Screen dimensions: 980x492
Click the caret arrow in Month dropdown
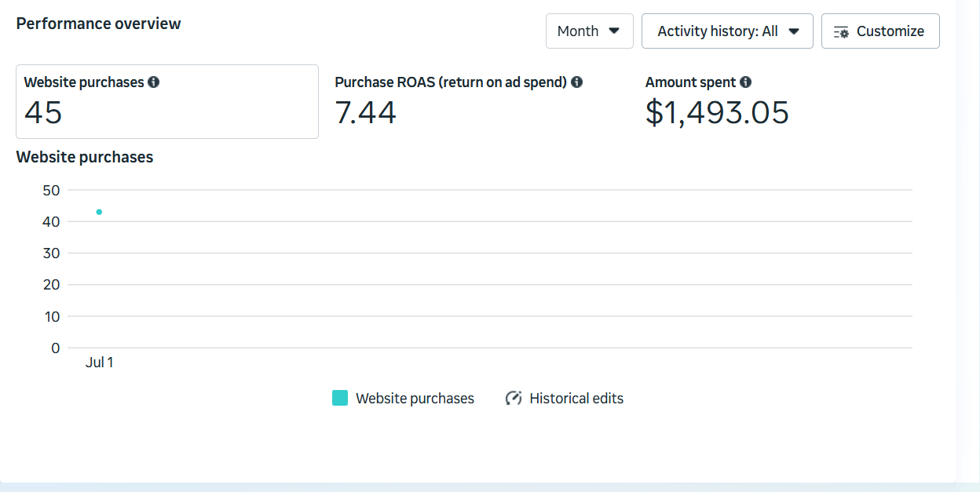coord(614,31)
